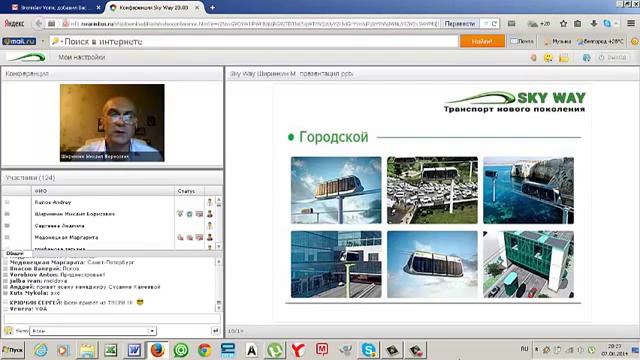Open the mail.ru logo dropdown
Viewport: 640px width, 360px height.
point(42,41)
